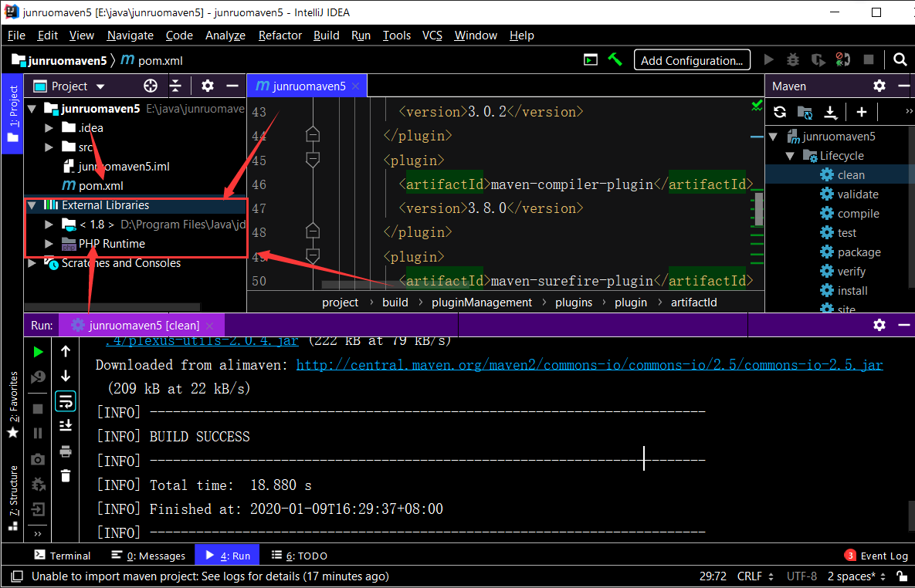915x588 pixels.
Task: Toggle the 1: Project side tool button
Action: tap(12, 113)
